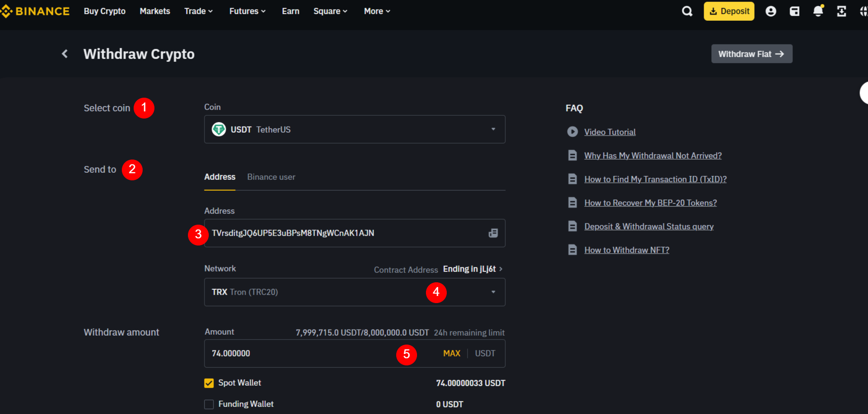Open Earn in the top nav
Image resolution: width=868 pixels, height=414 pixels.
click(x=290, y=11)
